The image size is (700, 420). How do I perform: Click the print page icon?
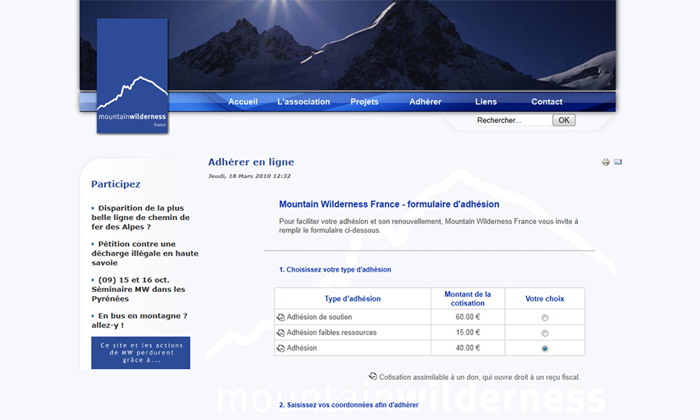605,162
